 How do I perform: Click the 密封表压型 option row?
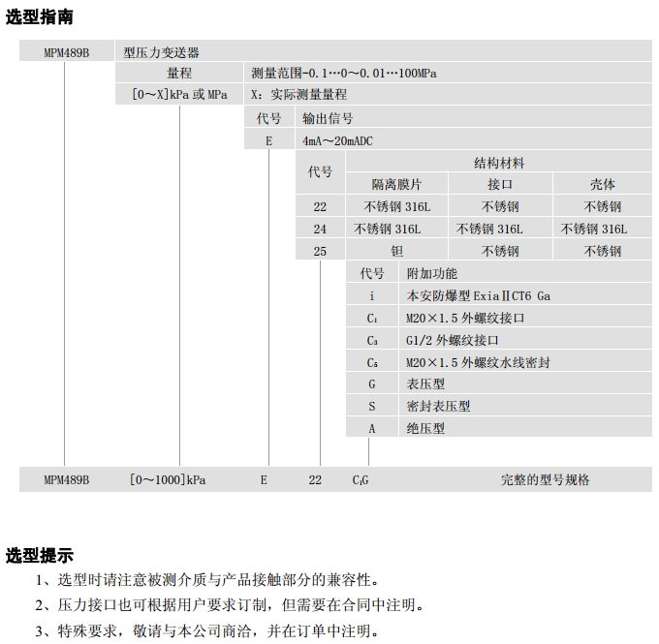438,406
